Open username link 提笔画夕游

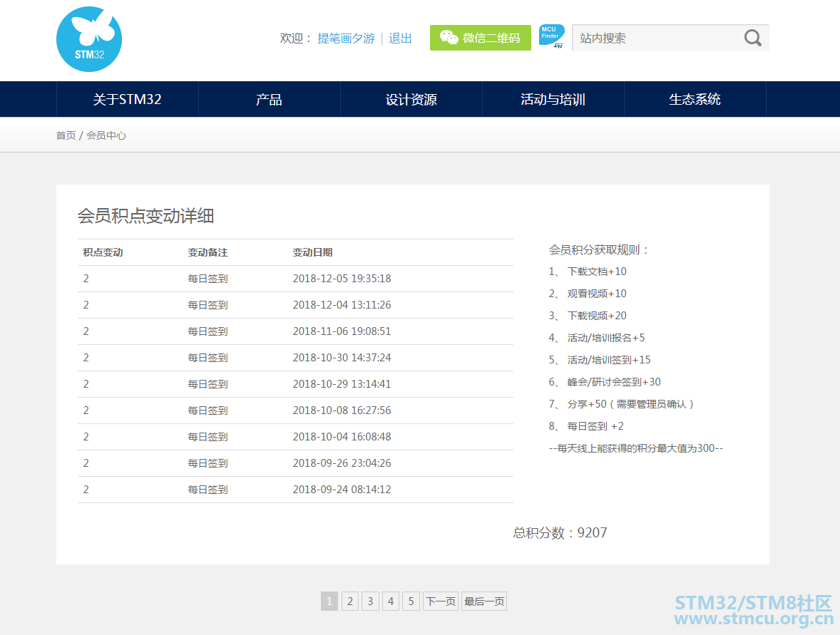(346, 38)
